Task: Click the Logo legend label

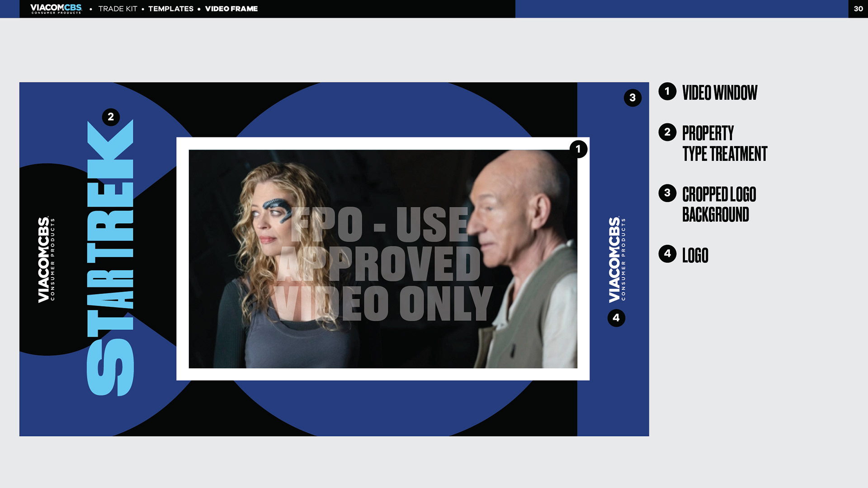Action: coord(695,255)
